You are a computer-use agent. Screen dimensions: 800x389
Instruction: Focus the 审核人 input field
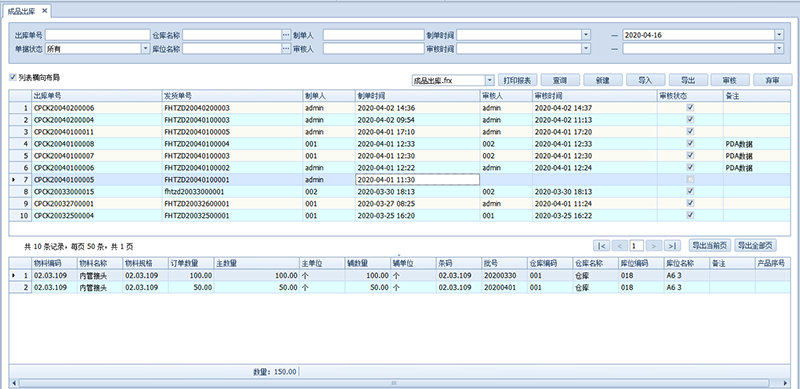click(373, 48)
